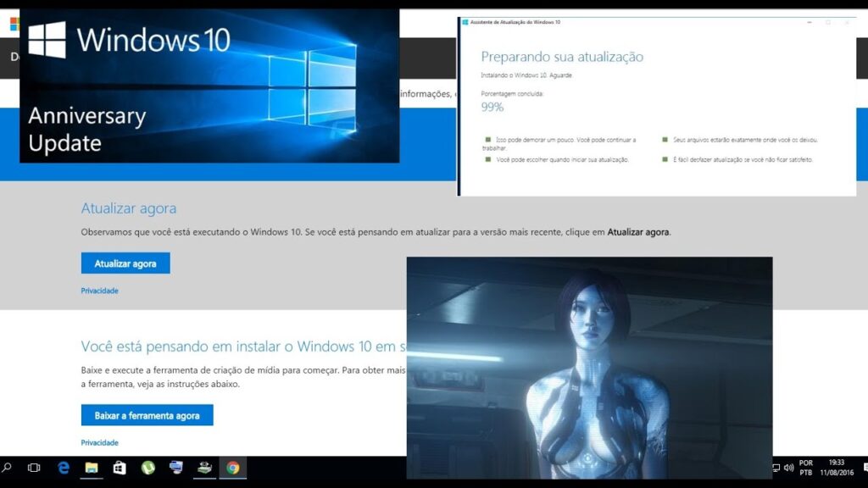Open the network icon in system tray

pos(776,468)
